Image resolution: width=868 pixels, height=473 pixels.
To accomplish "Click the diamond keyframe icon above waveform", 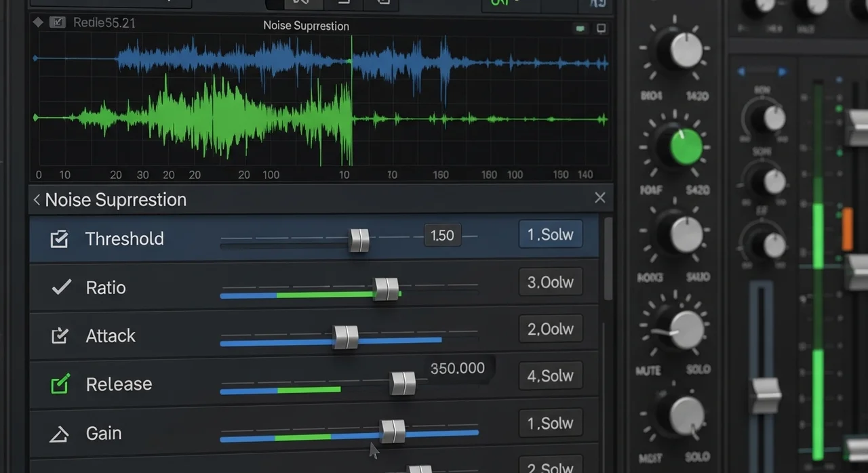I will (38, 22).
